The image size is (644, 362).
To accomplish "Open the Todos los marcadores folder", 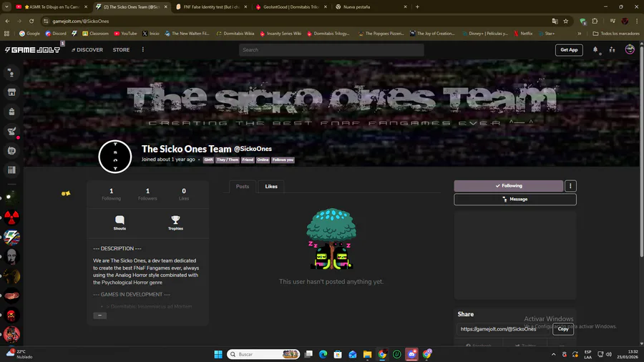I will click(x=616, y=34).
